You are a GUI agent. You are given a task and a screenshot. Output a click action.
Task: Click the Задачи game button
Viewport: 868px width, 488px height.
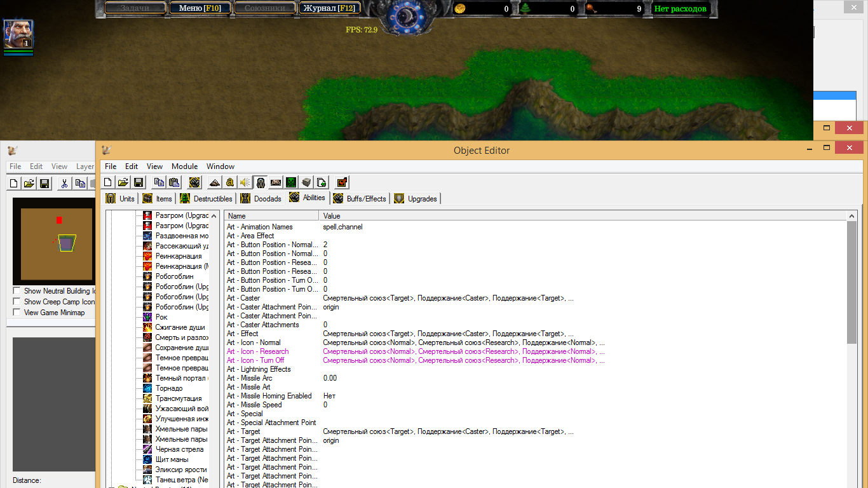click(135, 8)
